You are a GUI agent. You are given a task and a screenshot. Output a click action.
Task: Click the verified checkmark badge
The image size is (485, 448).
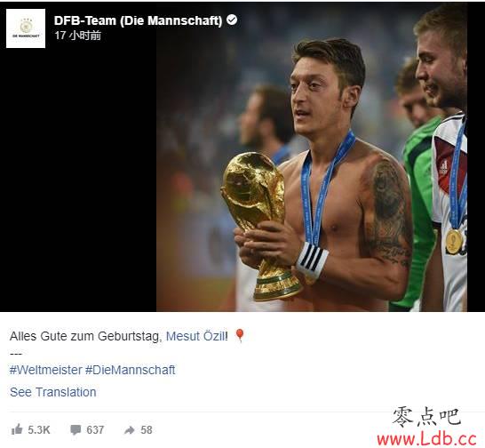point(232,20)
